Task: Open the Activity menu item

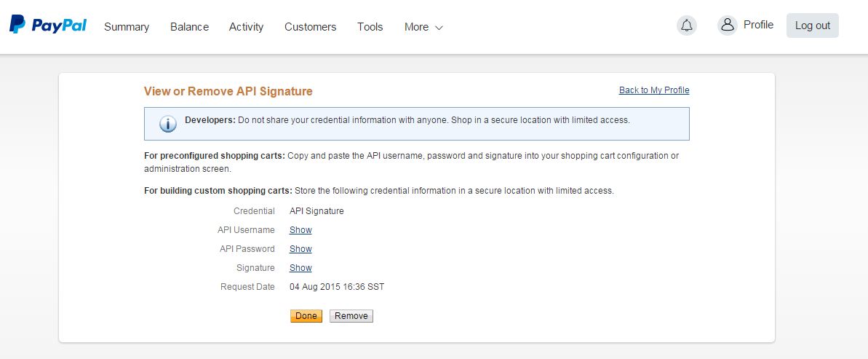Action: coord(247,27)
